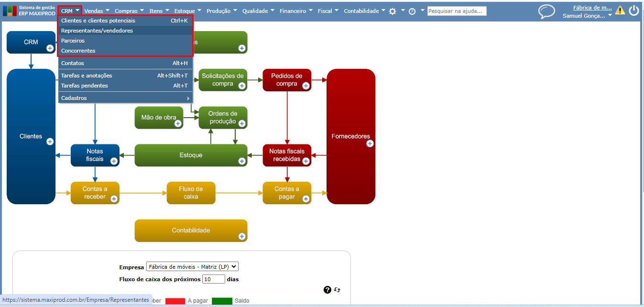Expand the Empresa select box
This screenshot has height=307, width=644.
coord(192,267)
